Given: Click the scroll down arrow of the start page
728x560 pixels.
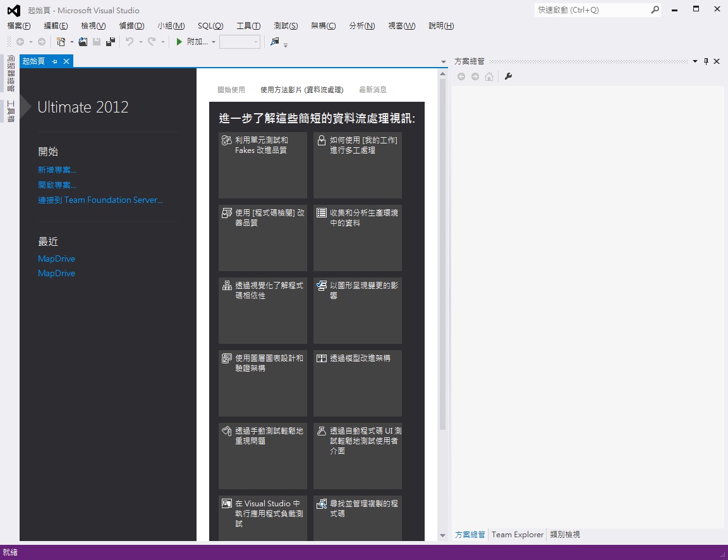Looking at the screenshot, I should tap(442, 536).
